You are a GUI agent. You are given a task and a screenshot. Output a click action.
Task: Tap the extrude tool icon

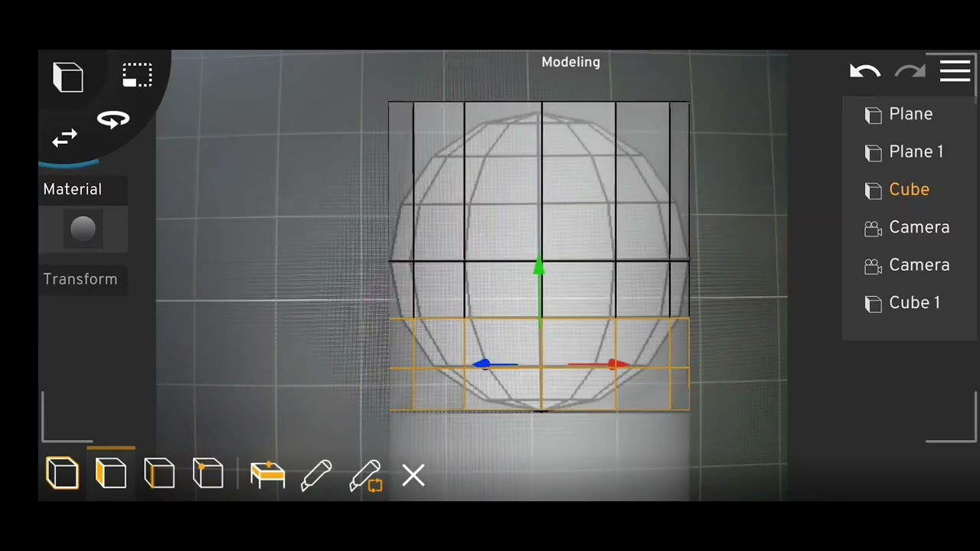tap(267, 474)
